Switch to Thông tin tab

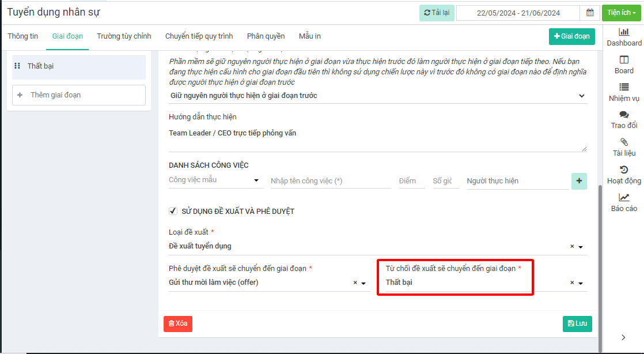[23, 36]
